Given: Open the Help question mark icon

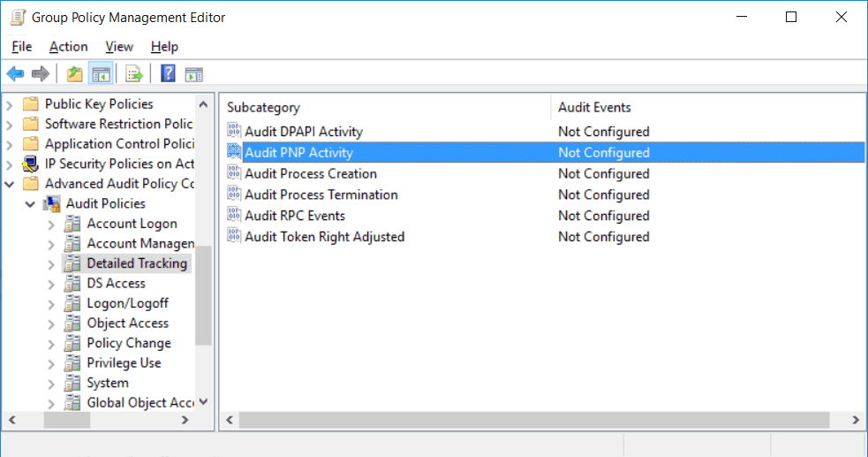Looking at the screenshot, I should [x=168, y=73].
